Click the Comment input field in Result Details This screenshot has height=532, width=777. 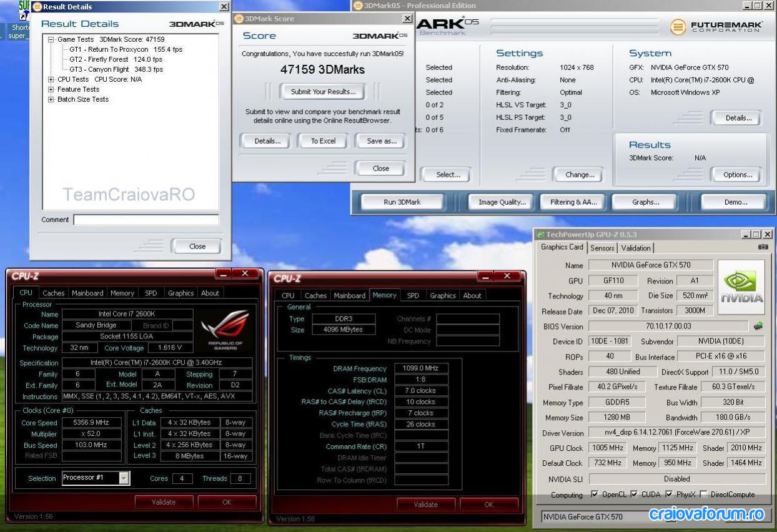146,220
